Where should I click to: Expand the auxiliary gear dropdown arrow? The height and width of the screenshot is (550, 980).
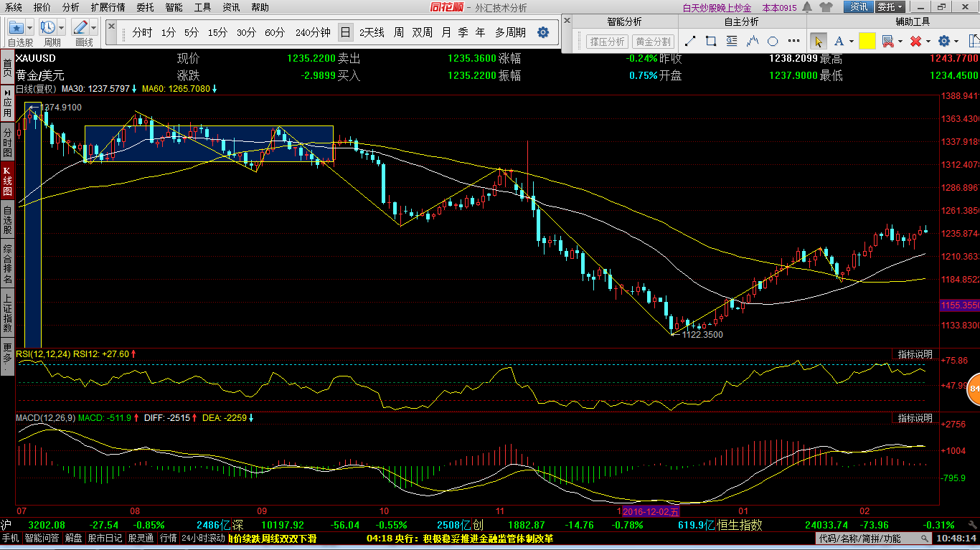956,42
